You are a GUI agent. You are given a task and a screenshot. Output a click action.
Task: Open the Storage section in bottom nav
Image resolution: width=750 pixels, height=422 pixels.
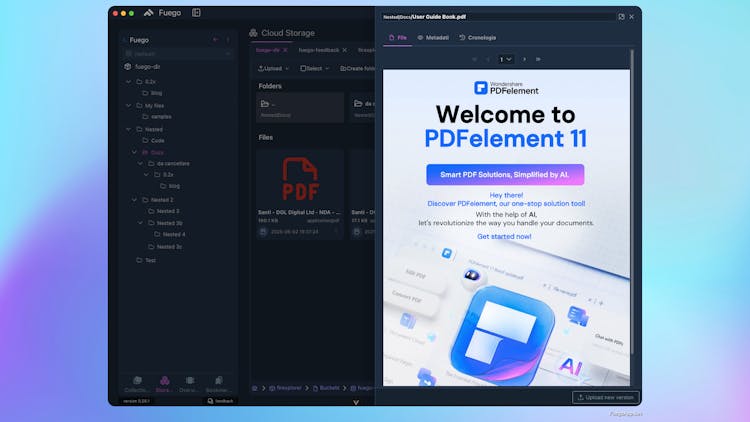coord(164,384)
